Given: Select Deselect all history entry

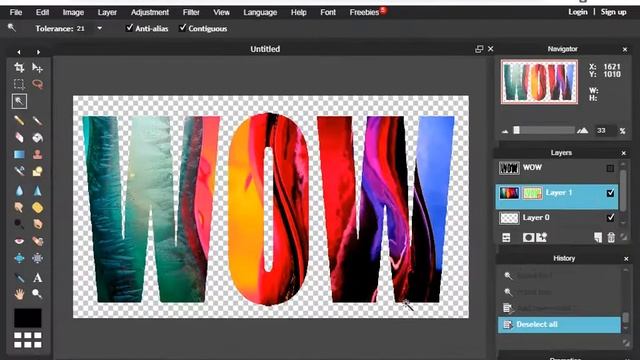Looking at the screenshot, I should click(x=559, y=324).
